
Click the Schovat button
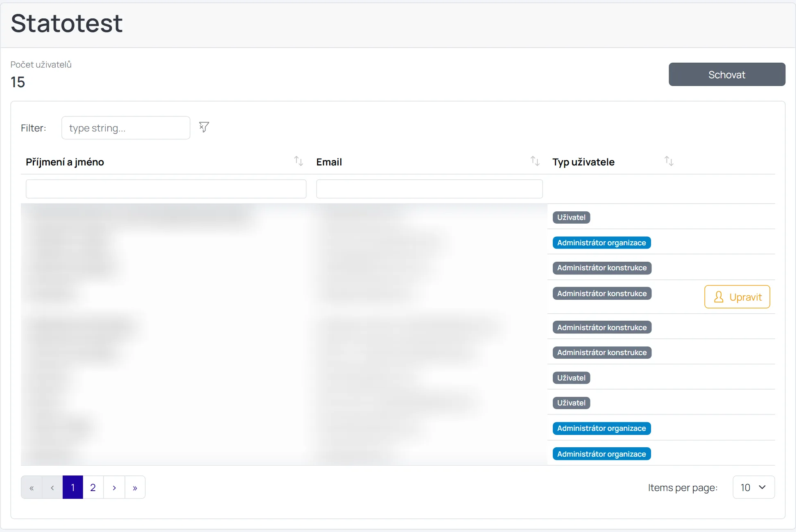pos(727,75)
